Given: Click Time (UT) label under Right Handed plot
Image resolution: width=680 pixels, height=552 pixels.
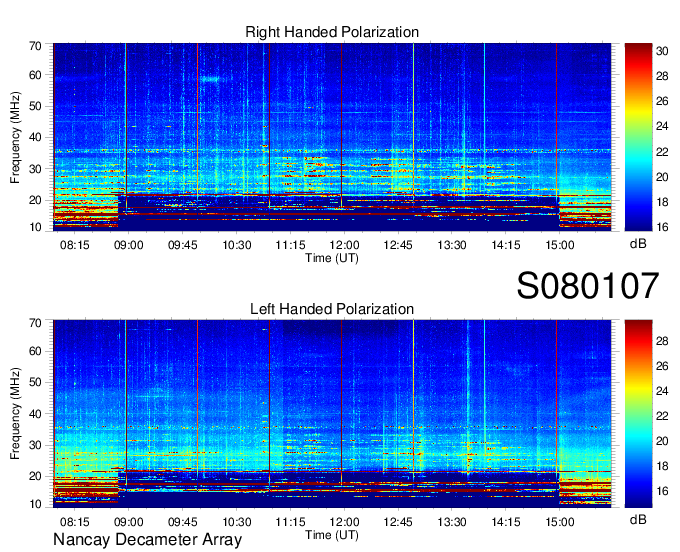Looking at the screenshot, I should [332, 258].
